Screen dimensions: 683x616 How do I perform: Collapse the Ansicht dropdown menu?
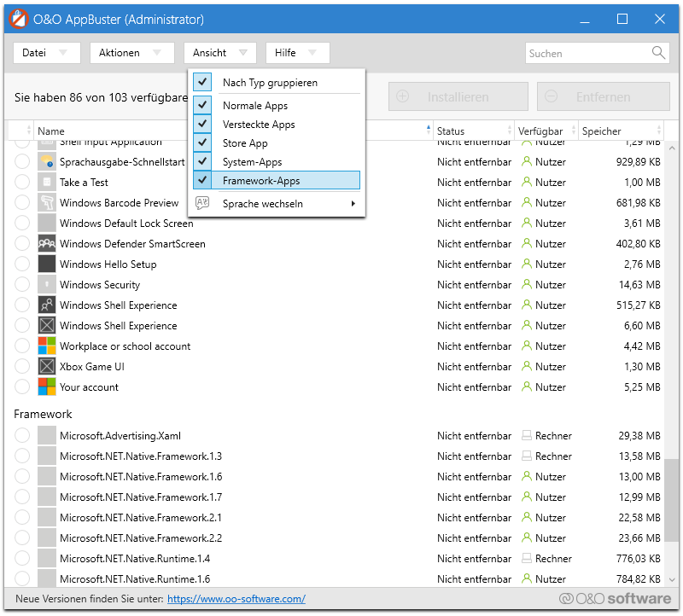click(x=220, y=53)
